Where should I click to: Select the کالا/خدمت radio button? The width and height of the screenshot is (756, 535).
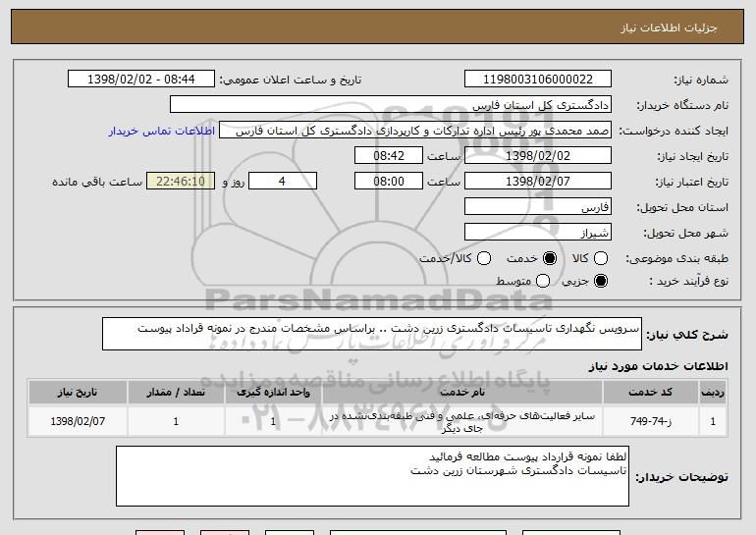point(484,258)
